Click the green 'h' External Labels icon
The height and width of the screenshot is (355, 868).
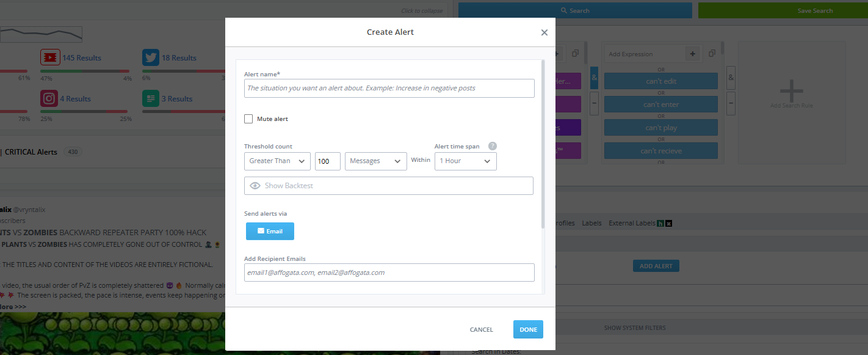(659, 222)
